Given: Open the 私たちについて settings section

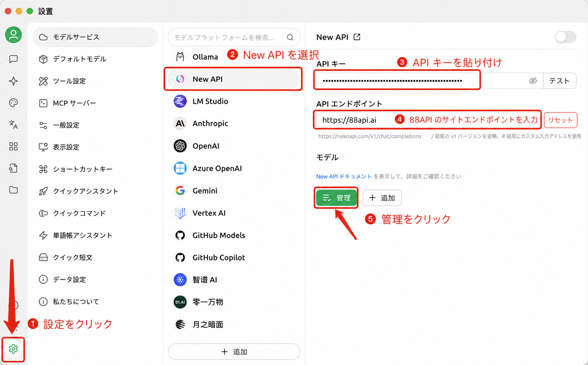Looking at the screenshot, I should coord(95,301).
